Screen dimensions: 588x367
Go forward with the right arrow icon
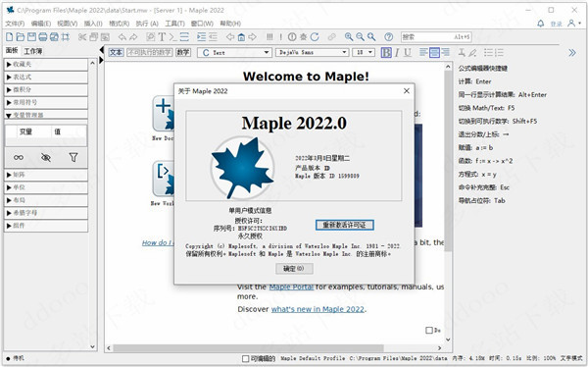[253, 37]
